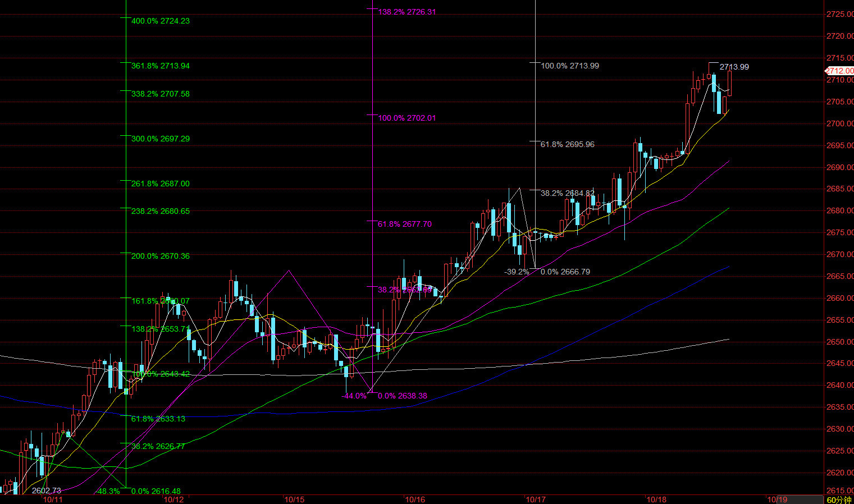854x504 pixels.
Task: Select 2620.00 on the price axis
Action: (840, 473)
